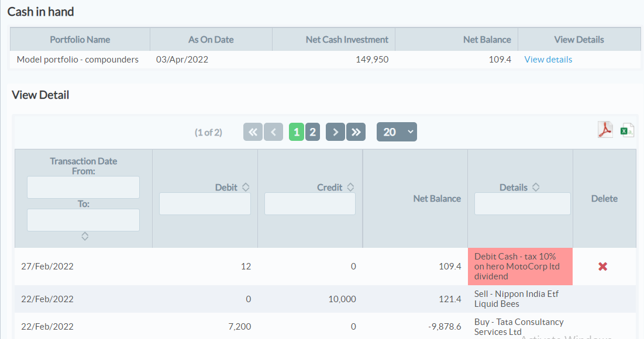The width and height of the screenshot is (644, 339).
Task: Click the Debit filter input
Action: coord(205,203)
